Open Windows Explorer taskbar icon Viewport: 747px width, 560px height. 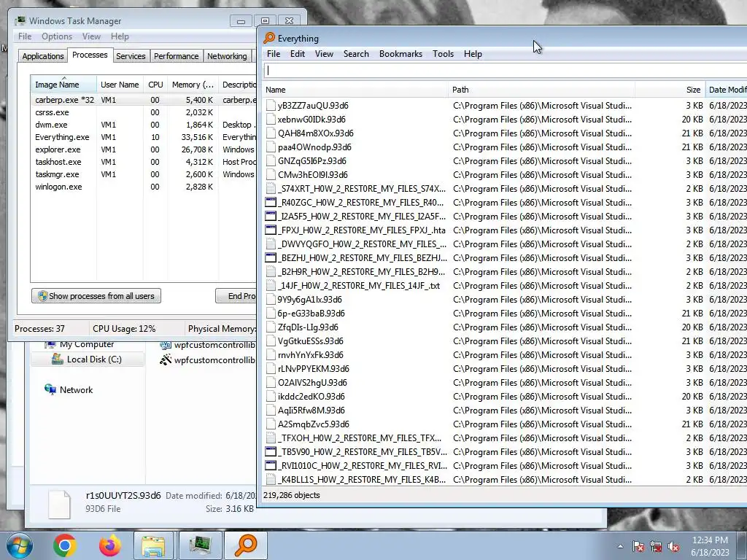153,545
